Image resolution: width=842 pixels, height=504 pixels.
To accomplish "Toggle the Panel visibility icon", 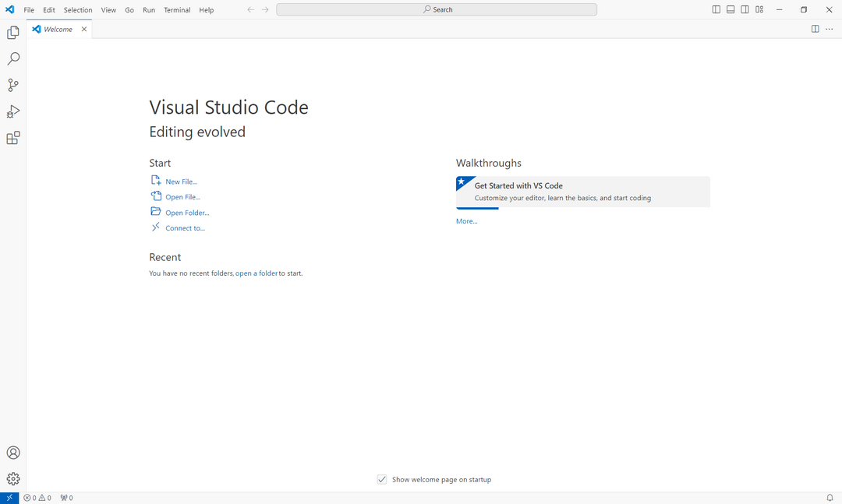I will tap(731, 9).
